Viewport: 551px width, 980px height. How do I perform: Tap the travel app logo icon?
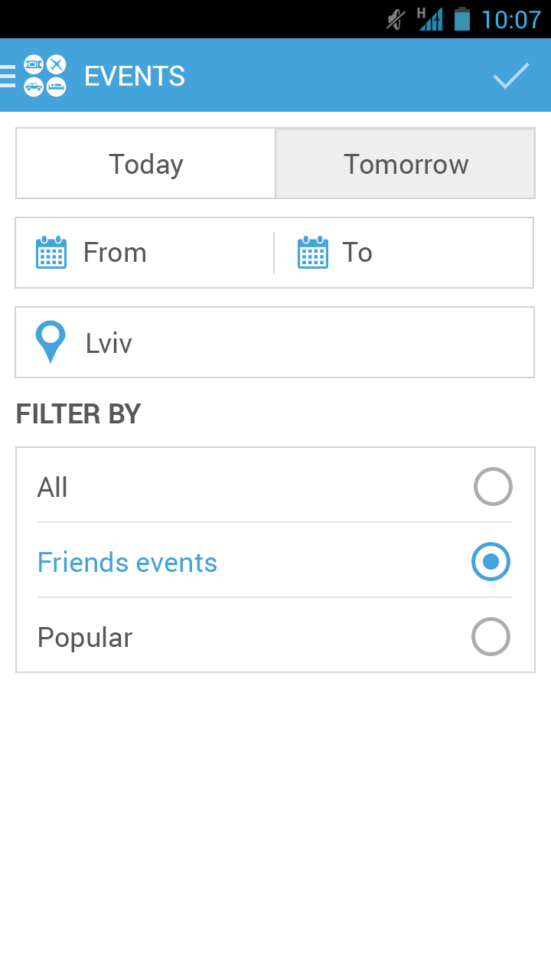[x=45, y=76]
